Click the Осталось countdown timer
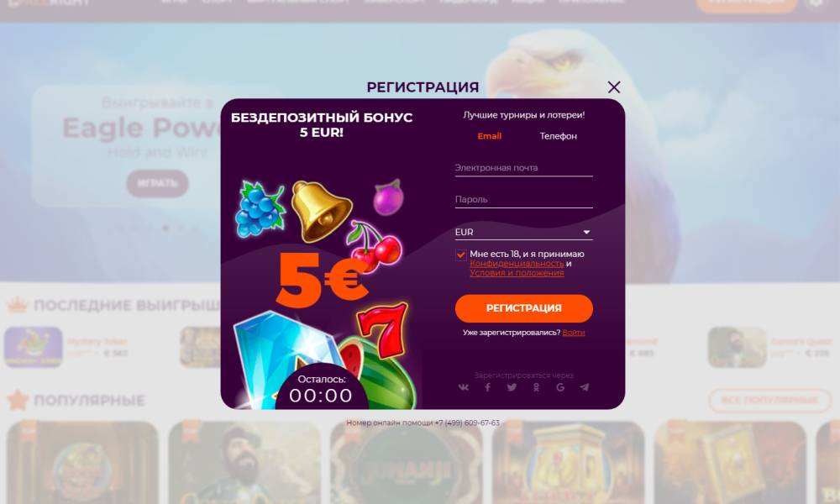This screenshot has height=504, width=840. pyautogui.click(x=322, y=390)
